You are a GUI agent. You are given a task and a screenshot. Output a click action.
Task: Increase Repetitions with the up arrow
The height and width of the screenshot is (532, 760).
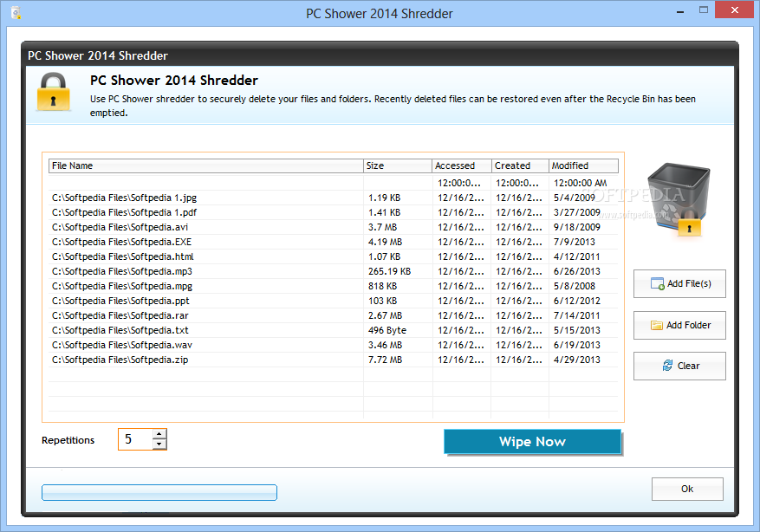point(159,434)
